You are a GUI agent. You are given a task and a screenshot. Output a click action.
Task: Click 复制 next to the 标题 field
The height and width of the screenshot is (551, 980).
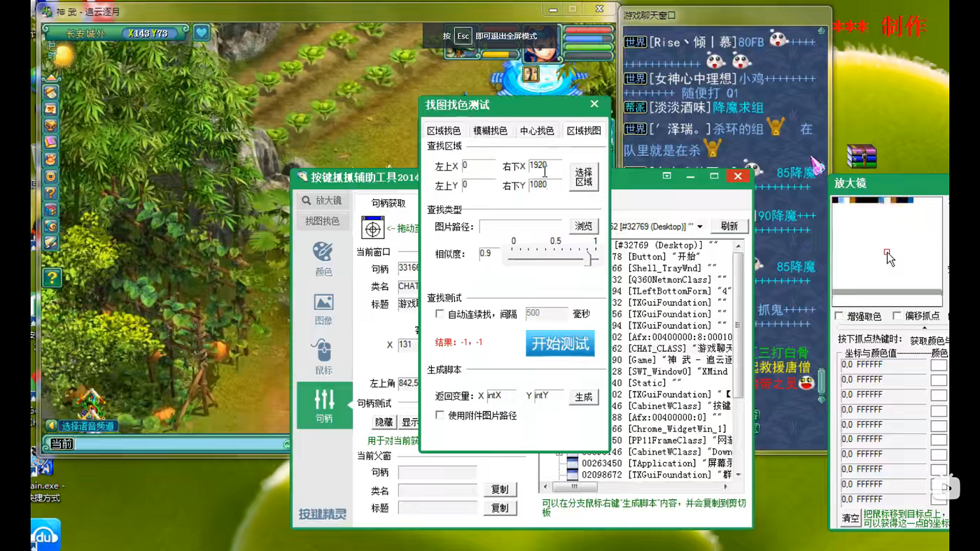tap(500, 508)
